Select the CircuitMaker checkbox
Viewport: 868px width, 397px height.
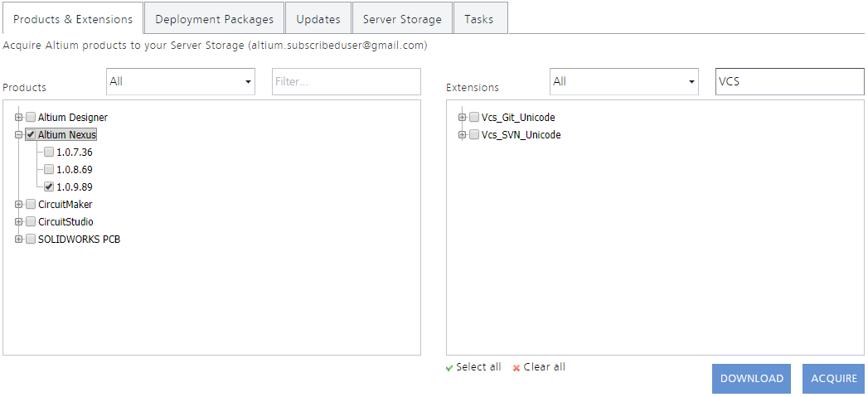[31, 204]
